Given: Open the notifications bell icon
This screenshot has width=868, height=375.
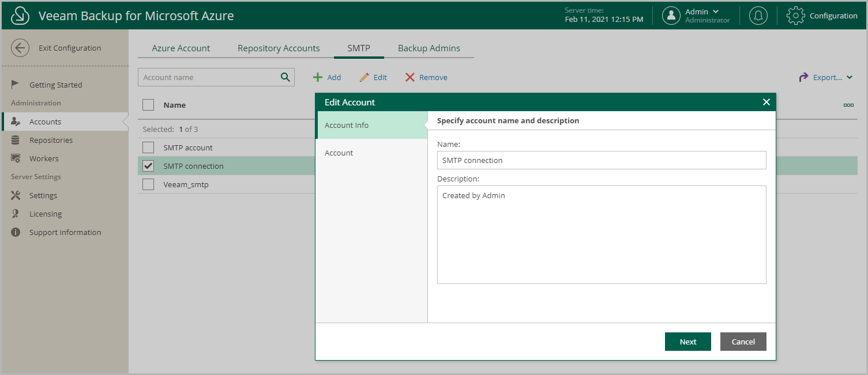Looking at the screenshot, I should click(x=758, y=16).
